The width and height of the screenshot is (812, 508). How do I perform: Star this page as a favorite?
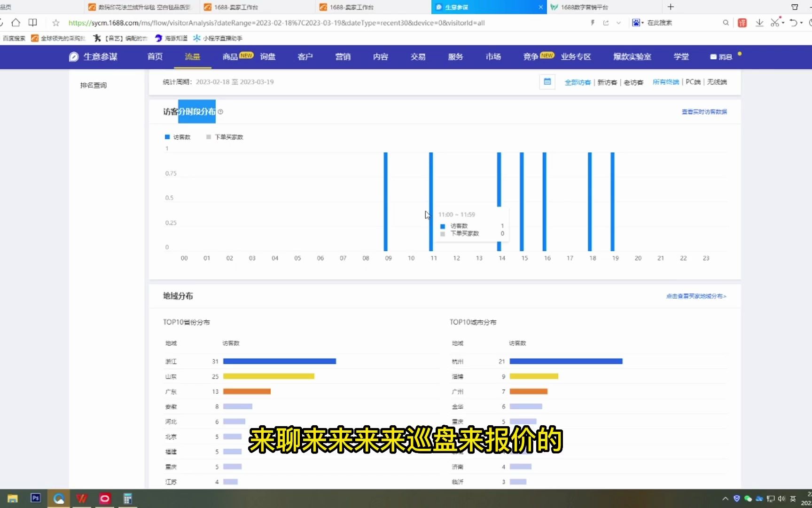coord(55,23)
